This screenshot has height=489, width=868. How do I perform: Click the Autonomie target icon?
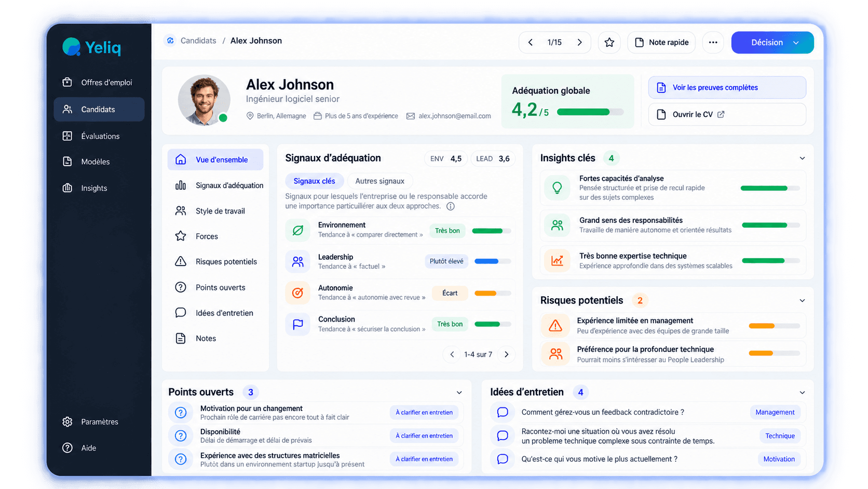[x=298, y=293]
